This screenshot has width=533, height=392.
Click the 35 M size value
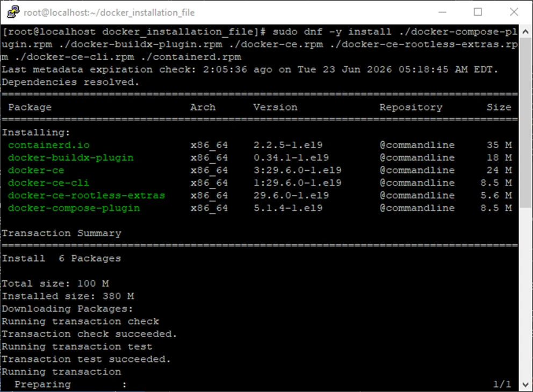point(499,145)
